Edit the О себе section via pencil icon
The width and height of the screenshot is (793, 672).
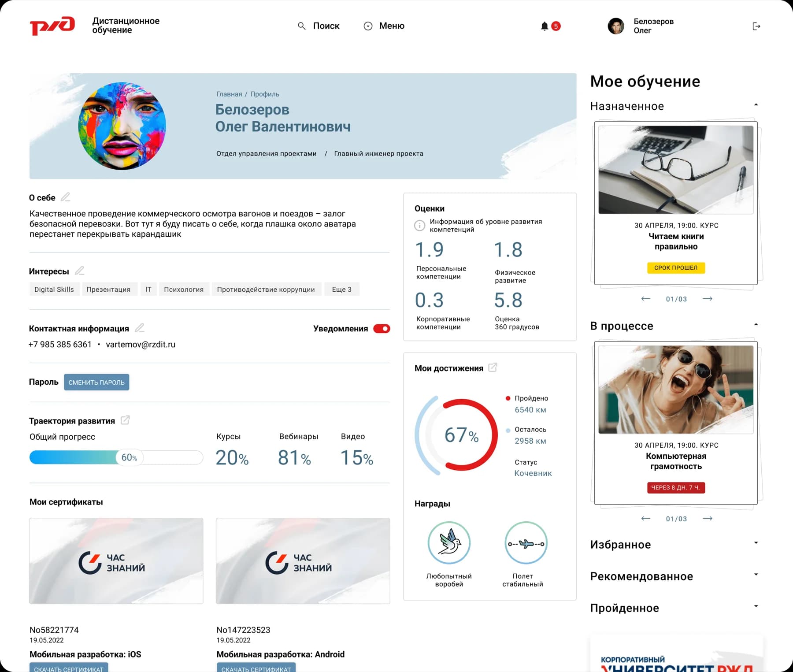(x=66, y=197)
